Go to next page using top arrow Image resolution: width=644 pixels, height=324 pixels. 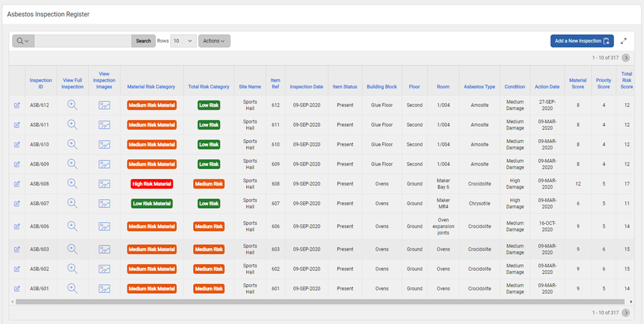(x=625, y=58)
